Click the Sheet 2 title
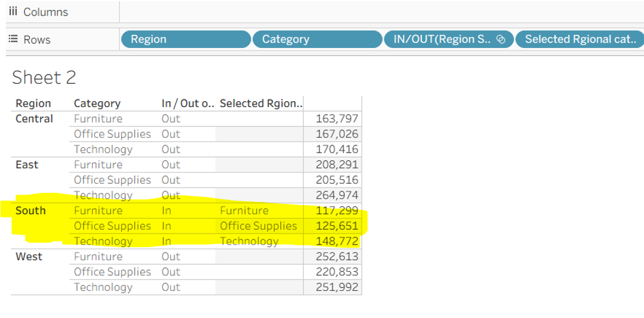 pos(44,78)
